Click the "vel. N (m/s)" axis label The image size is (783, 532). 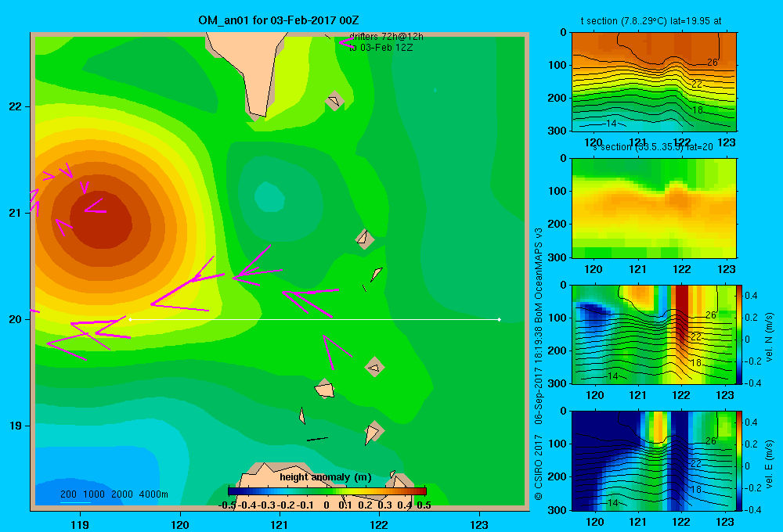tap(770, 337)
